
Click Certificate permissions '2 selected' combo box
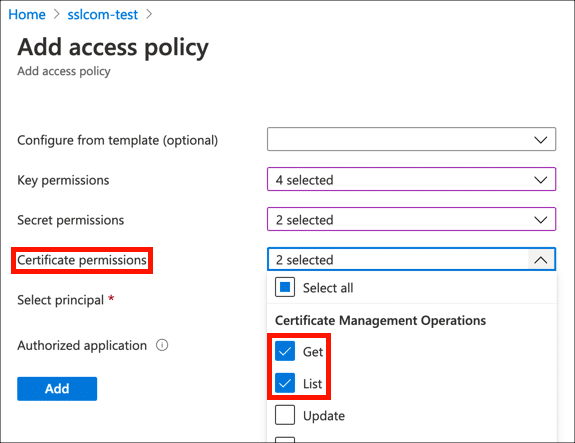coord(411,259)
